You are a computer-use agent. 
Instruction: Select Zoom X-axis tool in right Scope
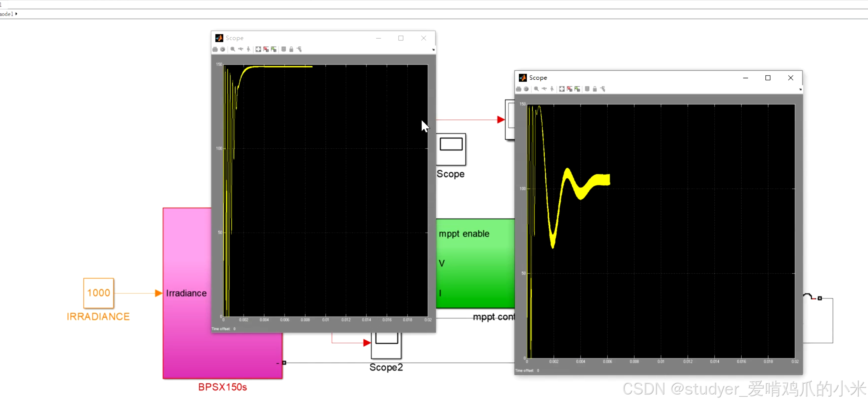click(544, 89)
